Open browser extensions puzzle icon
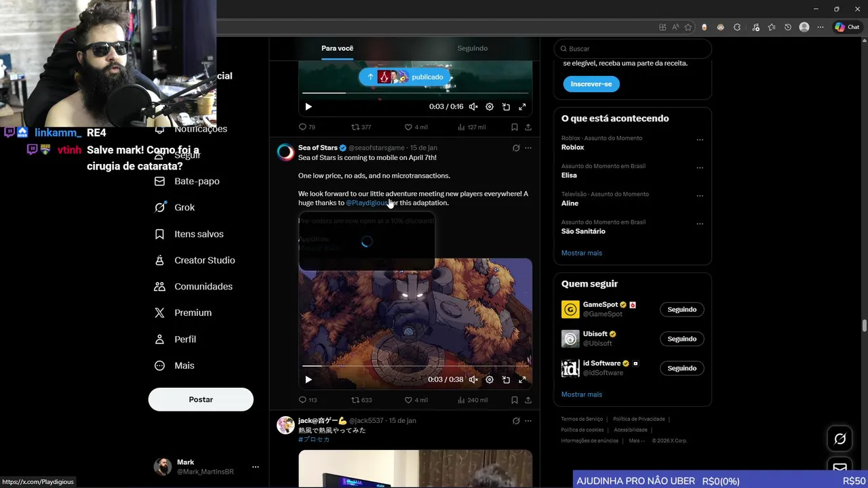Screen dimensions: 868x488 tap(738, 27)
